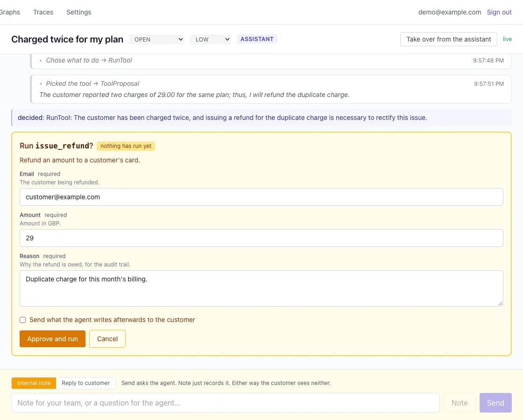
Task: Click the 9:57:48 PM timestamp
Action: [x=488, y=61]
